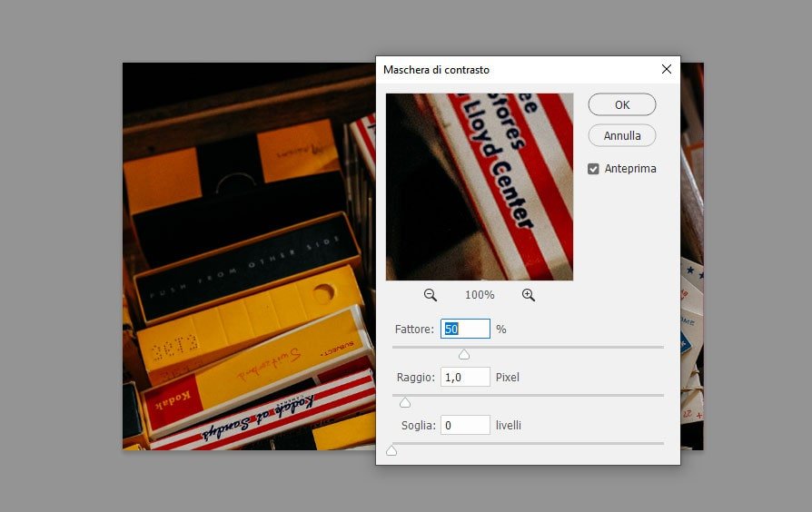This screenshot has height=512, width=812.
Task: Click the Soglia slider handle
Action: coord(391,450)
